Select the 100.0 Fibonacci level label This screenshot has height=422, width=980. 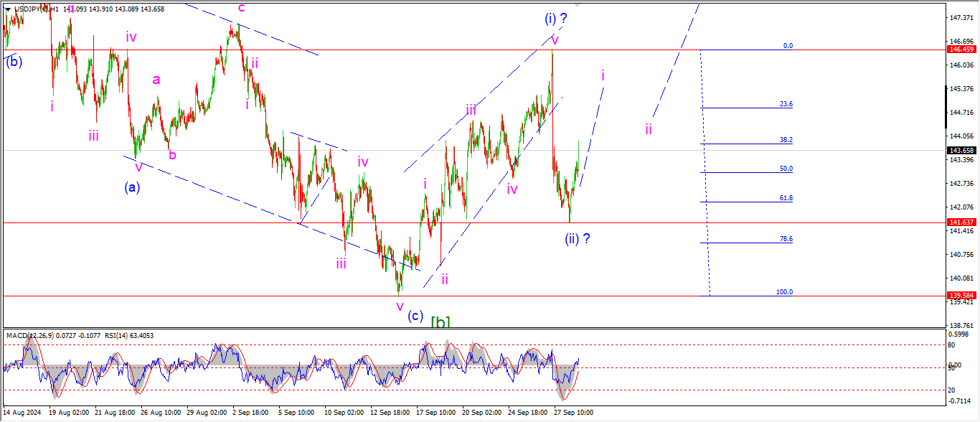coord(784,292)
